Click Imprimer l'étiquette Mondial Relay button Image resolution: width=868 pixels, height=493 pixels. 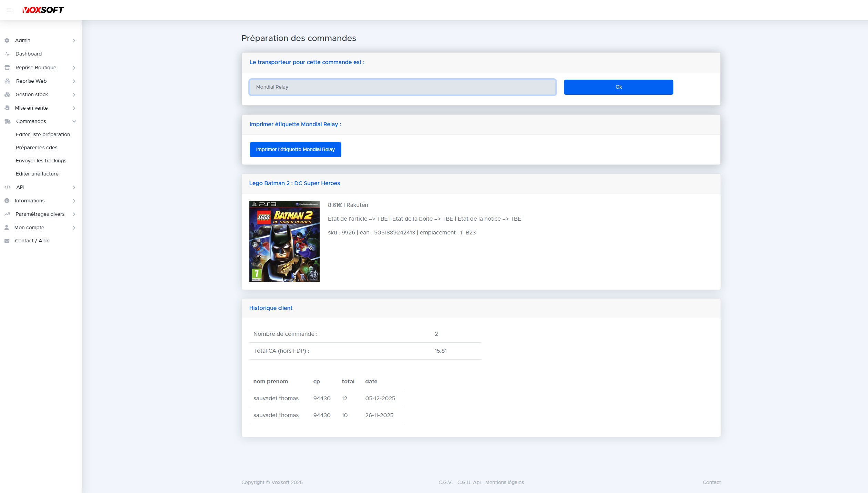[295, 150]
